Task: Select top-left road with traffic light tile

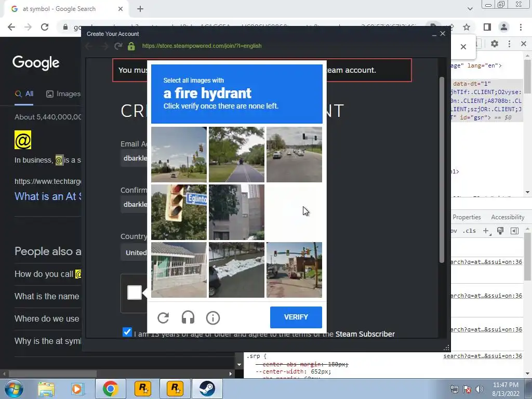Action: click(179, 154)
